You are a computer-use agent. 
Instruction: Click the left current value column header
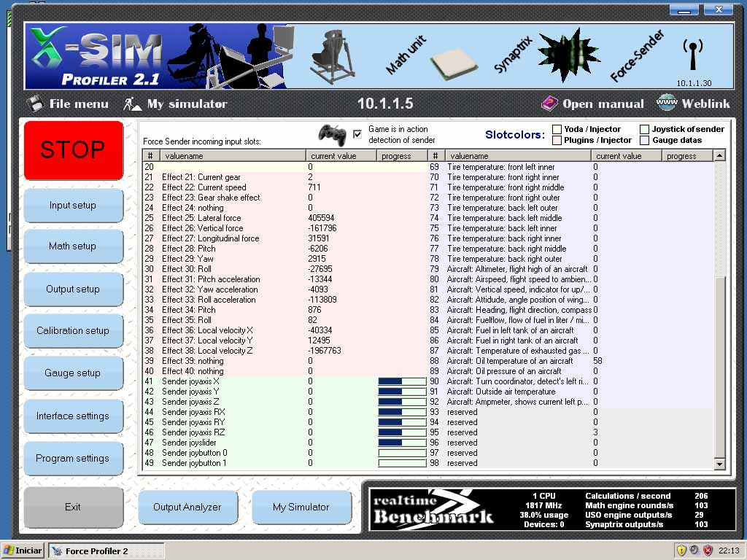(341, 156)
